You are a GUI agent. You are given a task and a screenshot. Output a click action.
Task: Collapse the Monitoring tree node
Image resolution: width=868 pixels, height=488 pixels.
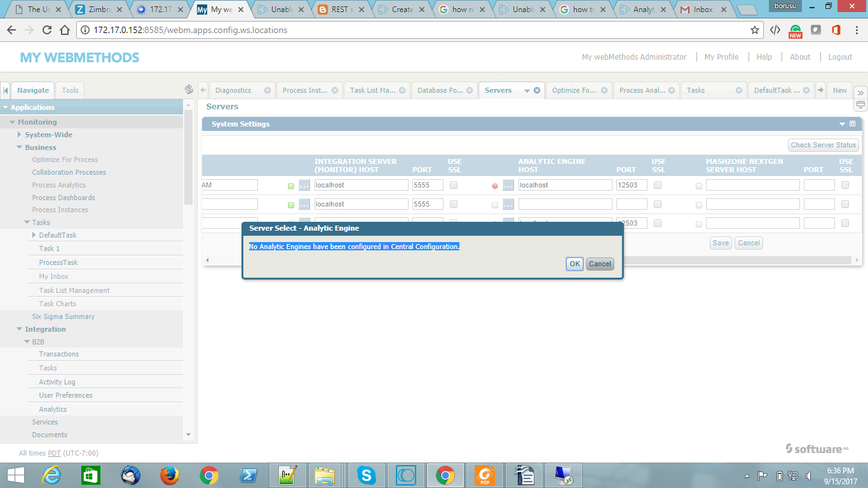click(12, 122)
